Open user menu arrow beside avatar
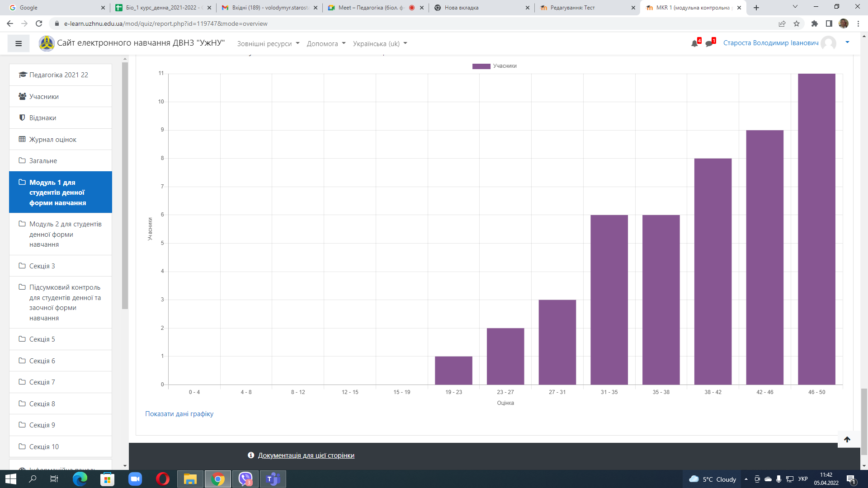 click(847, 42)
